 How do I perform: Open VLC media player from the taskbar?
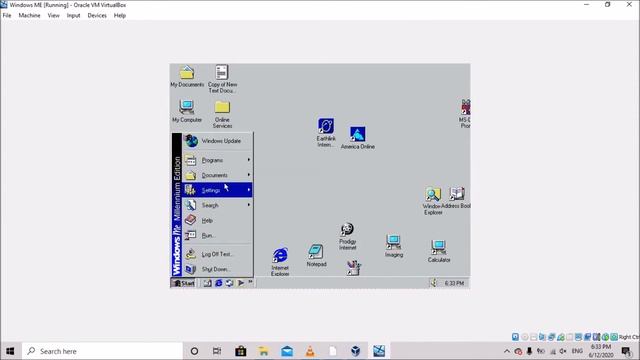[x=310, y=351]
